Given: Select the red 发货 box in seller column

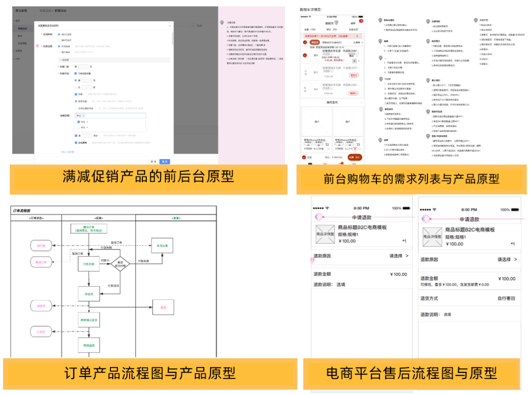Looking at the screenshot, I should (163, 307).
